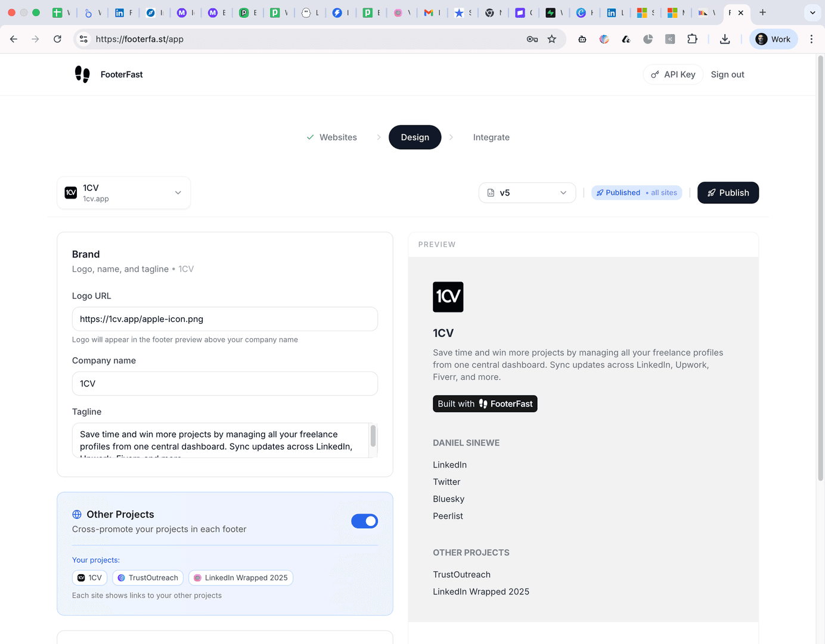Open a new browser tab with plus icon
The image size is (825, 644).
pos(762,13)
